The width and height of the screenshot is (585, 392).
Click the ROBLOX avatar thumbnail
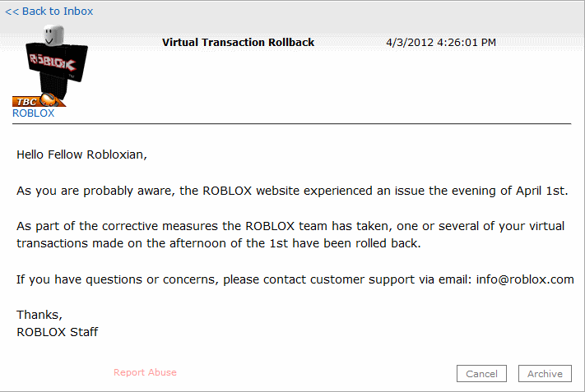coord(48,66)
